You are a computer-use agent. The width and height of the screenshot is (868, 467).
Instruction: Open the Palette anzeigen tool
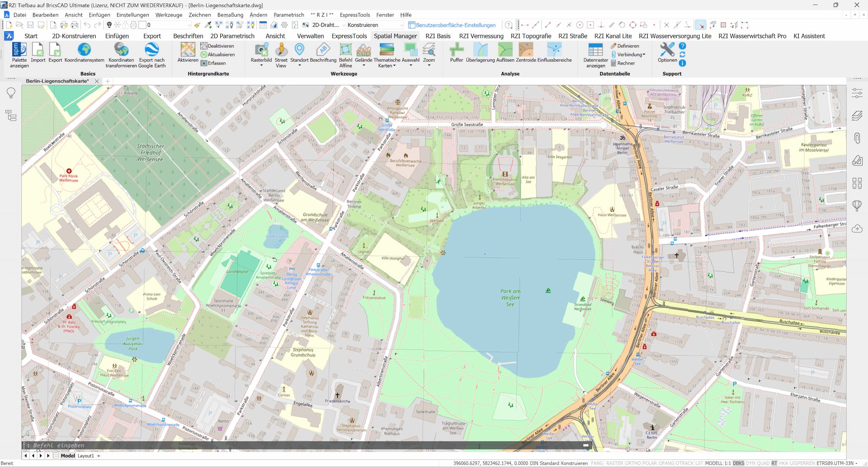tap(19, 55)
